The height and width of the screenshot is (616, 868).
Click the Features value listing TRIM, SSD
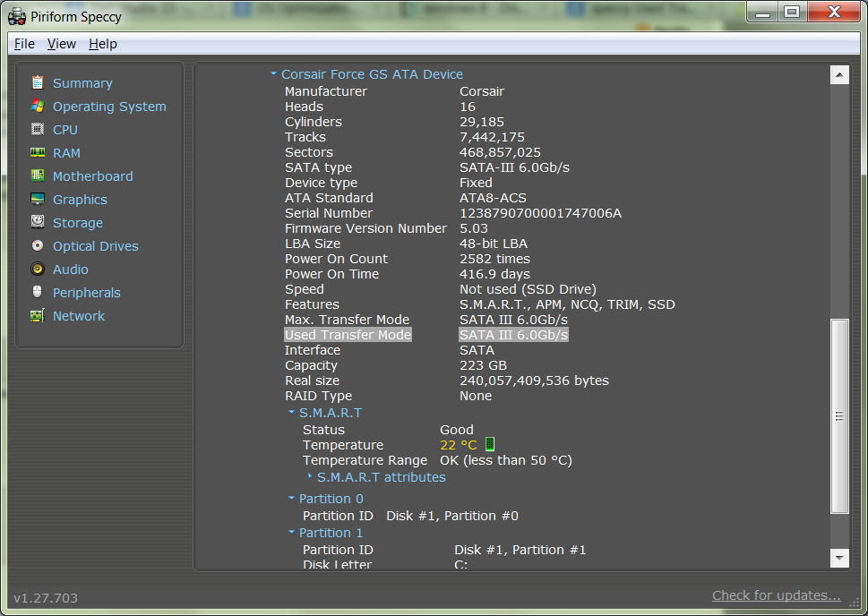(x=567, y=304)
